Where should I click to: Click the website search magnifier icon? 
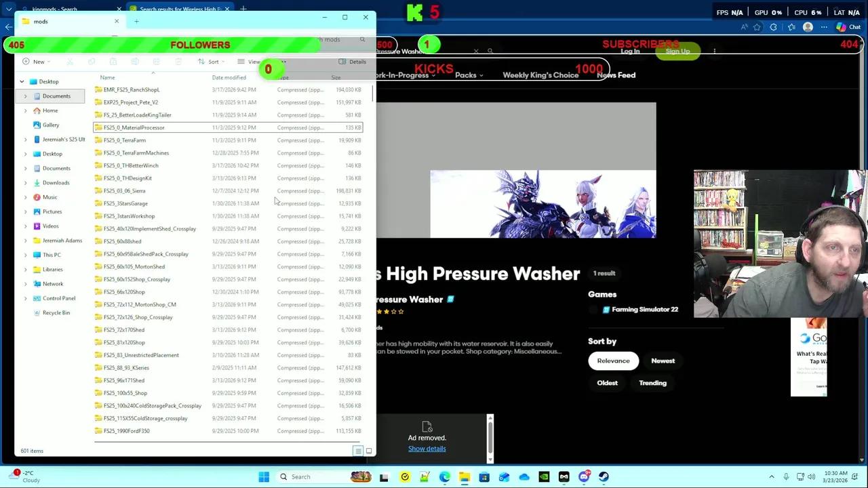490,51
